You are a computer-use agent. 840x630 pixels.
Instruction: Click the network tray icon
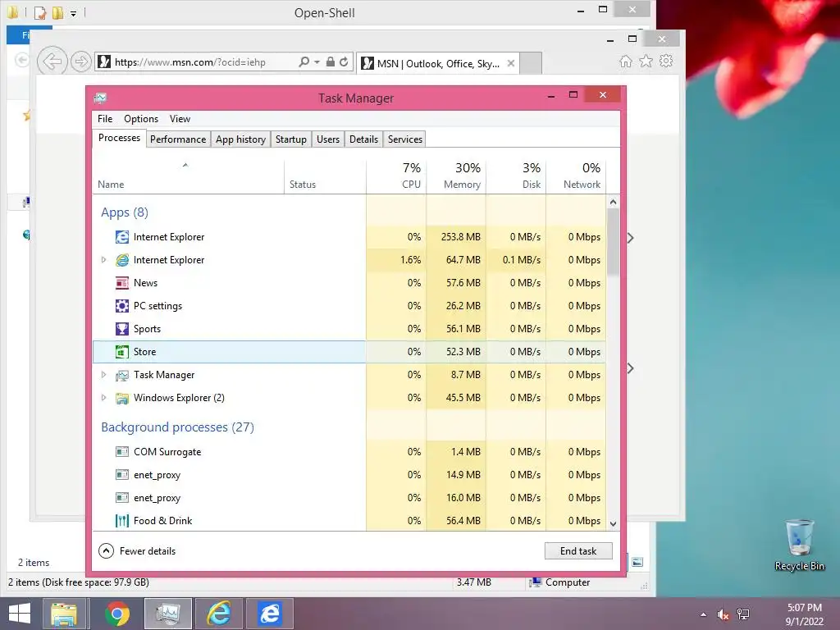[x=743, y=614]
